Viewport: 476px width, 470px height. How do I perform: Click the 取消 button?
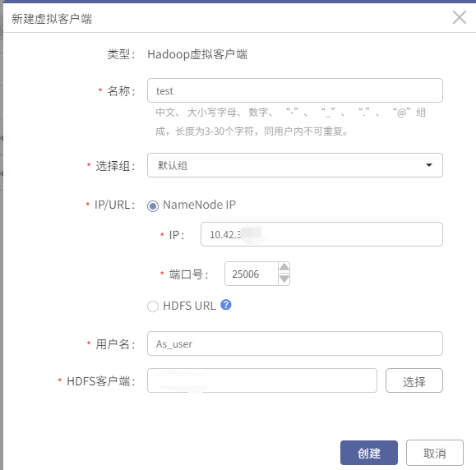pyautogui.click(x=435, y=453)
